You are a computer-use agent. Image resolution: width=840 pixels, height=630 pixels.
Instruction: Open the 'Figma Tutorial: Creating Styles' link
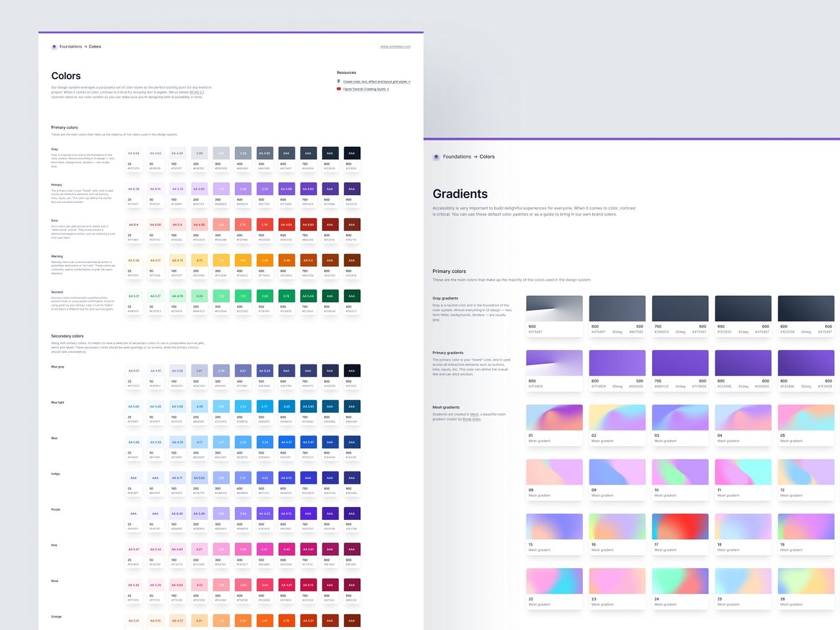click(365, 88)
